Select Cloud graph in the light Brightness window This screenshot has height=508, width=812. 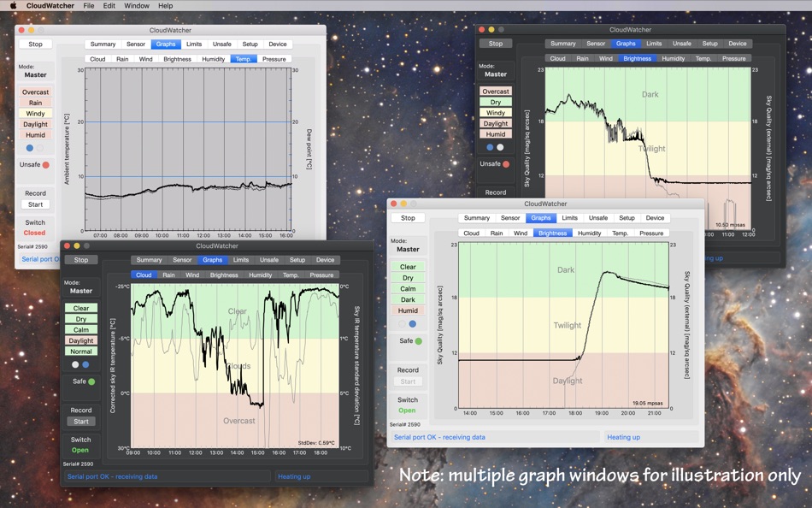tap(471, 233)
